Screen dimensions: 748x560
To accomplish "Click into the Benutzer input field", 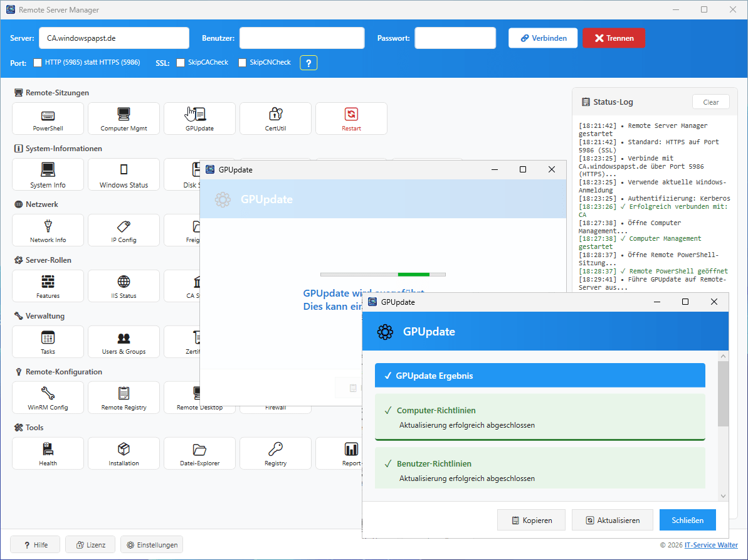I will tap(302, 38).
